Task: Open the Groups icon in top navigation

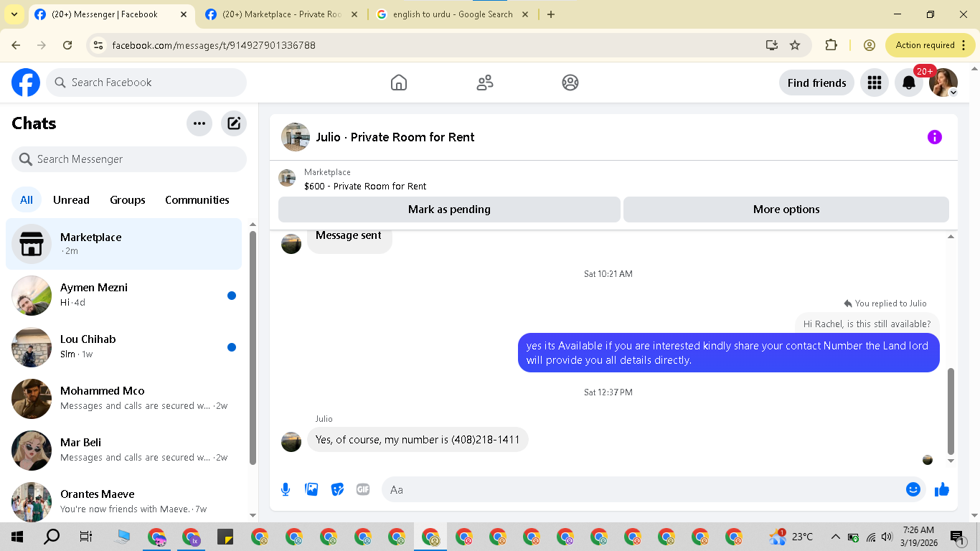Action: coord(570,83)
